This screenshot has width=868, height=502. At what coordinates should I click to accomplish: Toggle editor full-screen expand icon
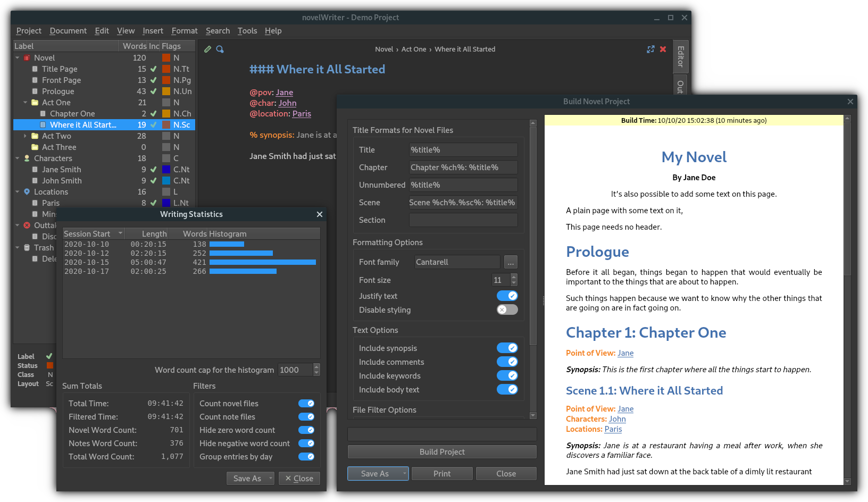pyautogui.click(x=650, y=49)
